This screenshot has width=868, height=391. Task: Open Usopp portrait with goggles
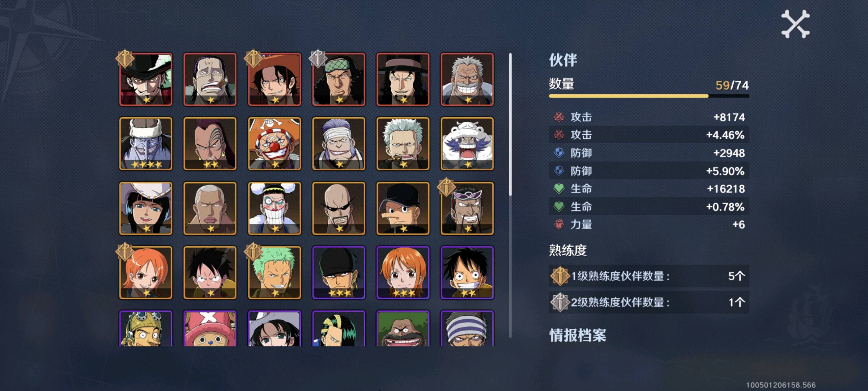pos(146,328)
